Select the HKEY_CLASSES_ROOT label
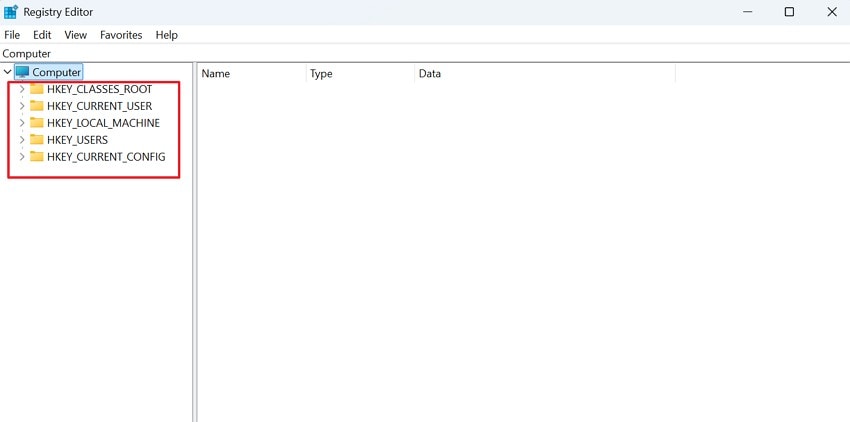Screen dimensions: 850x422 point(99,89)
